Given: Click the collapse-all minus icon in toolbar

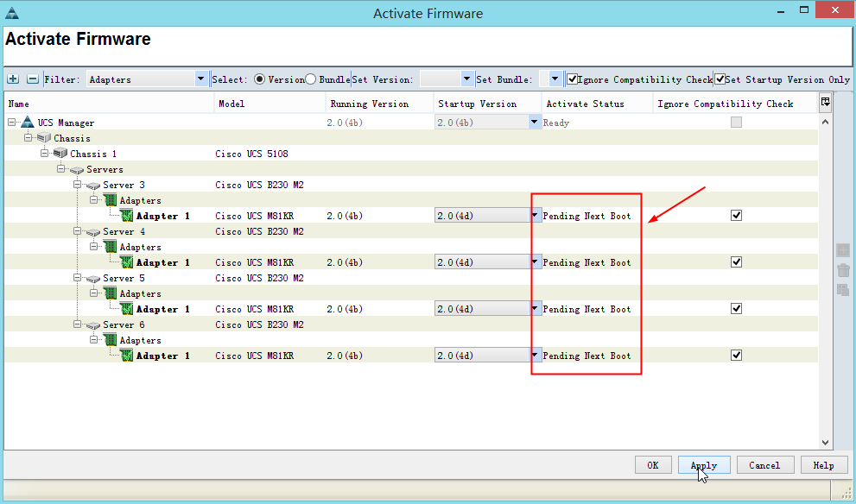Looking at the screenshot, I should (33, 79).
